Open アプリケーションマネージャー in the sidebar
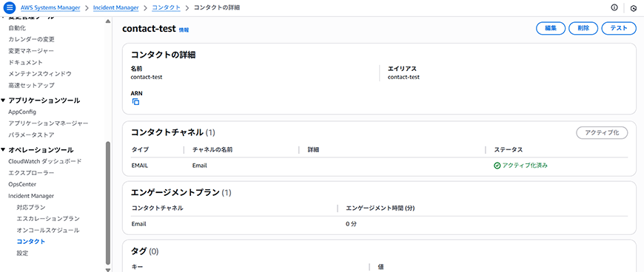 point(48,123)
